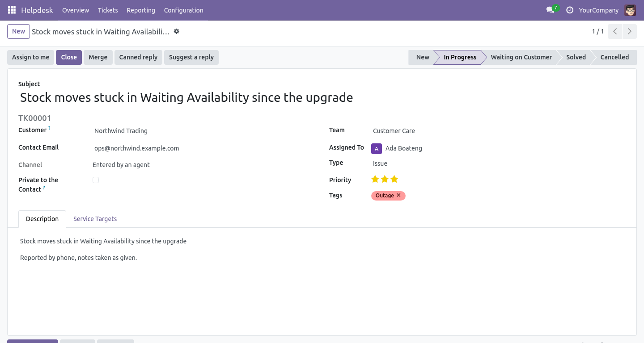The height and width of the screenshot is (343, 644).
Task: Open the YourCompany switcher
Action: pyautogui.click(x=599, y=10)
